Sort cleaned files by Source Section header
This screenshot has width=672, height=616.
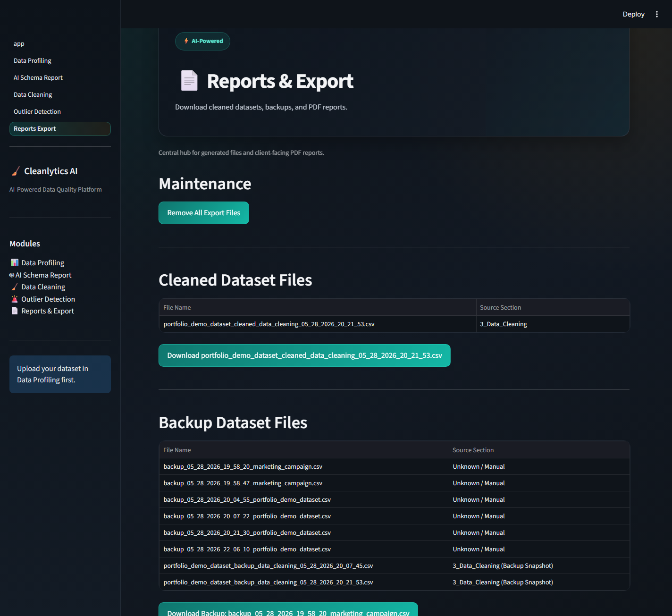[x=553, y=307]
